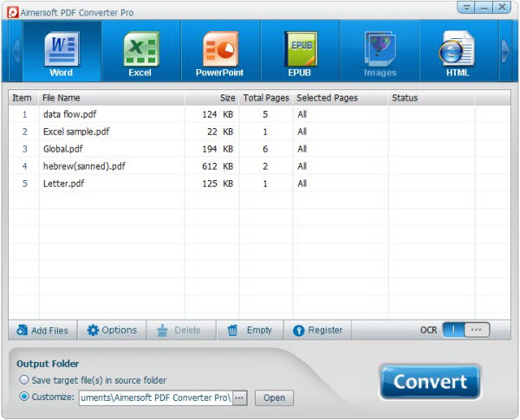
Task: Choose the Excel output format icon
Action: 141,49
